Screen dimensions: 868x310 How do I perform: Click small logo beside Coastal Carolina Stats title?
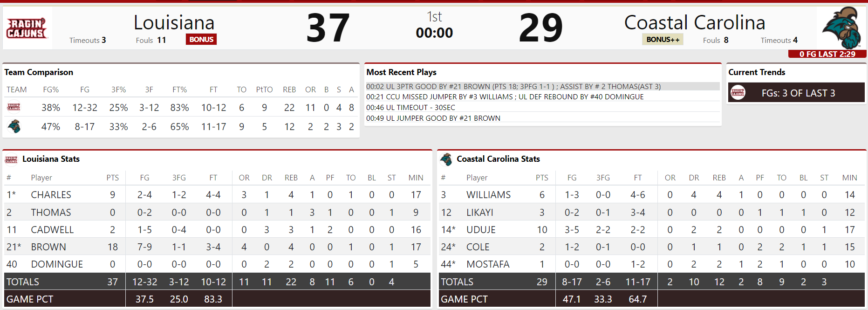click(x=446, y=159)
